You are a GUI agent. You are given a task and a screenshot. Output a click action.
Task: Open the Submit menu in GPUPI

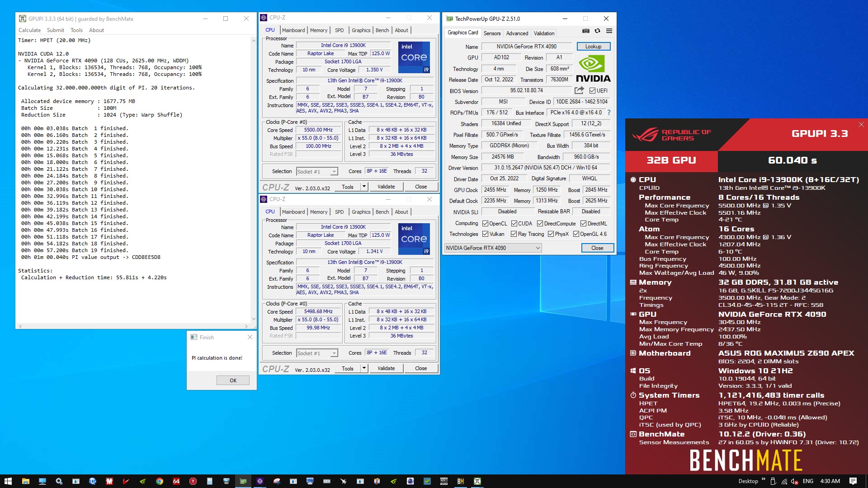[56, 30]
